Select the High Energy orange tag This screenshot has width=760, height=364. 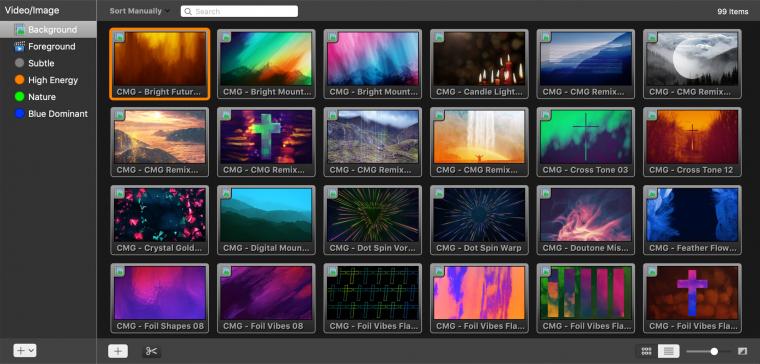(47, 80)
